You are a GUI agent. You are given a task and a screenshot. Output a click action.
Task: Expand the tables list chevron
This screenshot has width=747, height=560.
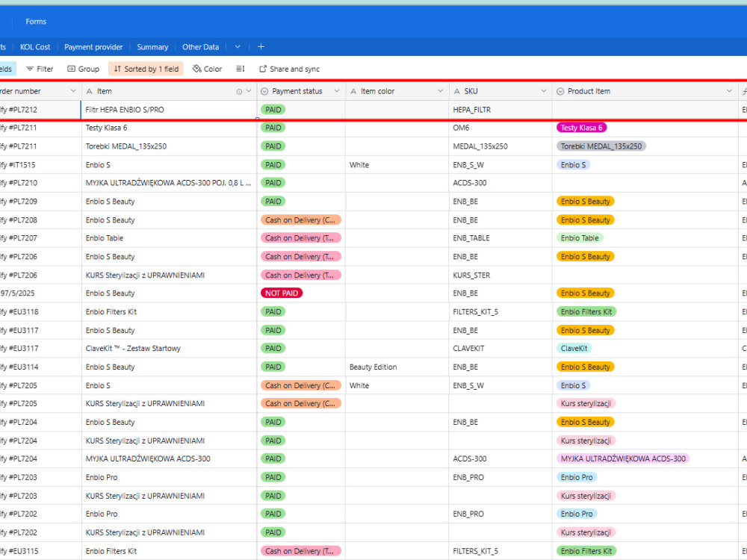[x=238, y=46]
